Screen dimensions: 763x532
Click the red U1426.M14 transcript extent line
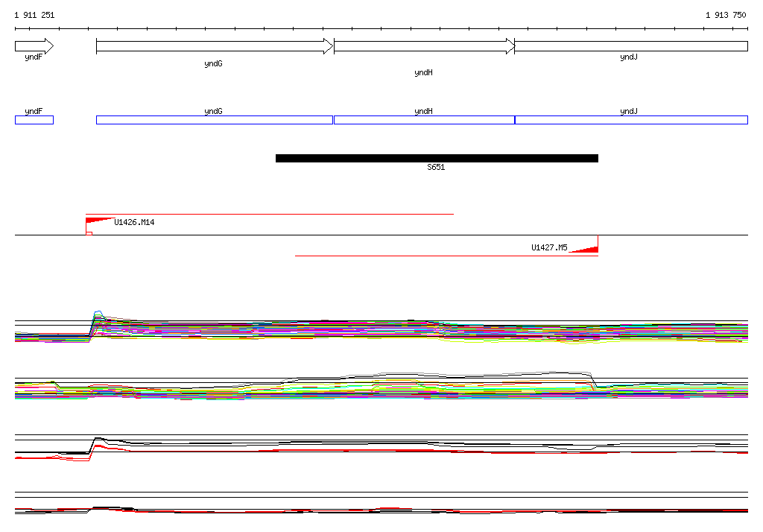270,214
